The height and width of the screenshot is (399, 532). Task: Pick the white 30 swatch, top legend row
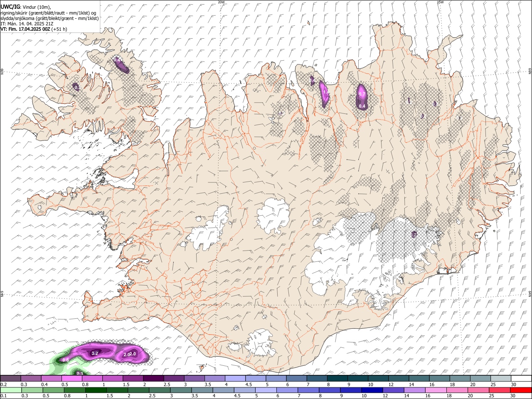click(522, 379)
